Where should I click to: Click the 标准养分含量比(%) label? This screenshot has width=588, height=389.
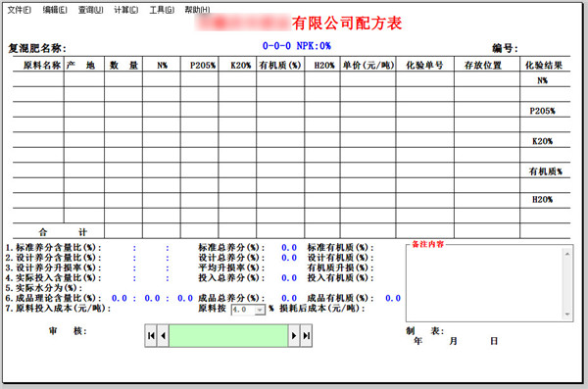coord(53,248)
